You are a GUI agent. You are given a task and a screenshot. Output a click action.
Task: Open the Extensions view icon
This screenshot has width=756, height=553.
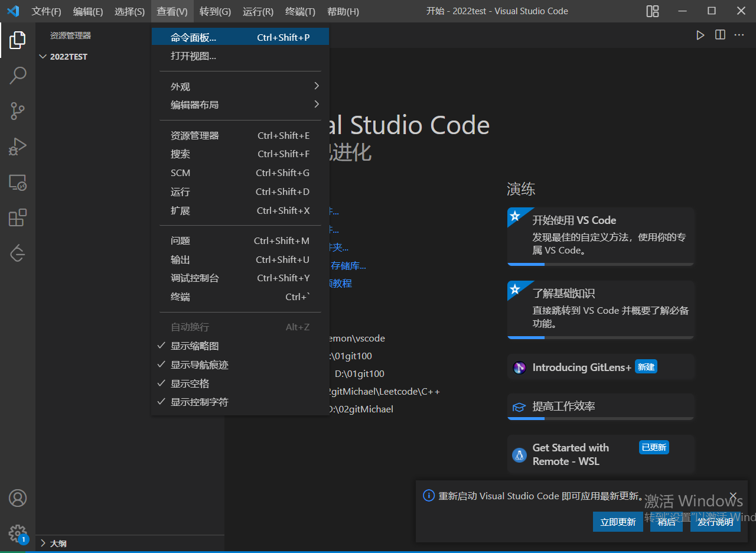[x=18, y=217]
